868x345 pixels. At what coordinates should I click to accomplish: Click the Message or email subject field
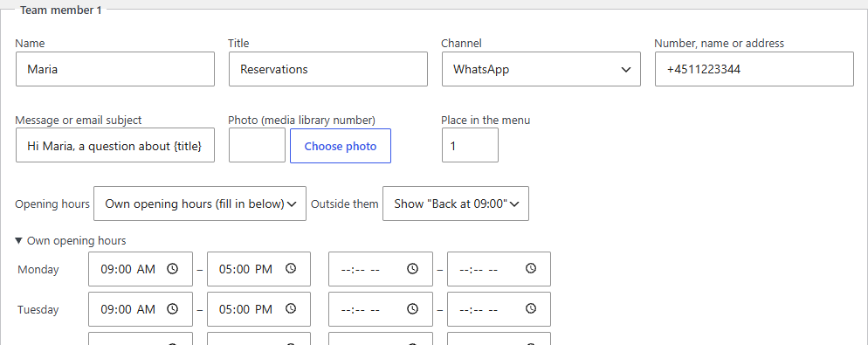[115, 145]
